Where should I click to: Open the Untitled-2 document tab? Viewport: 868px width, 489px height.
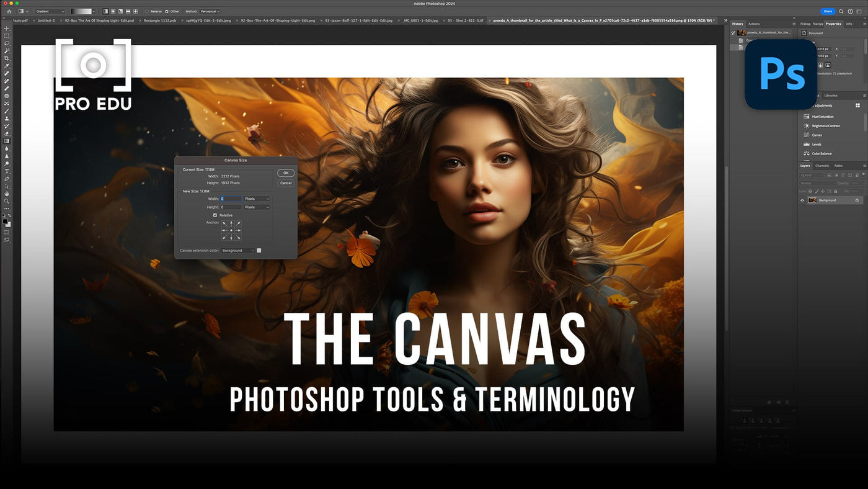[x=46, y=20]
